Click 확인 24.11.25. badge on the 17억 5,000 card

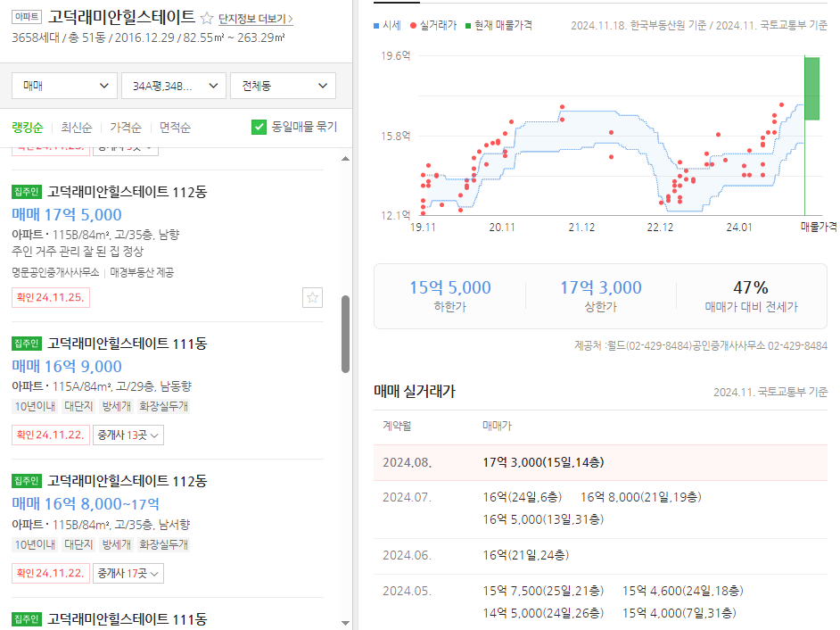click(50, 297)
